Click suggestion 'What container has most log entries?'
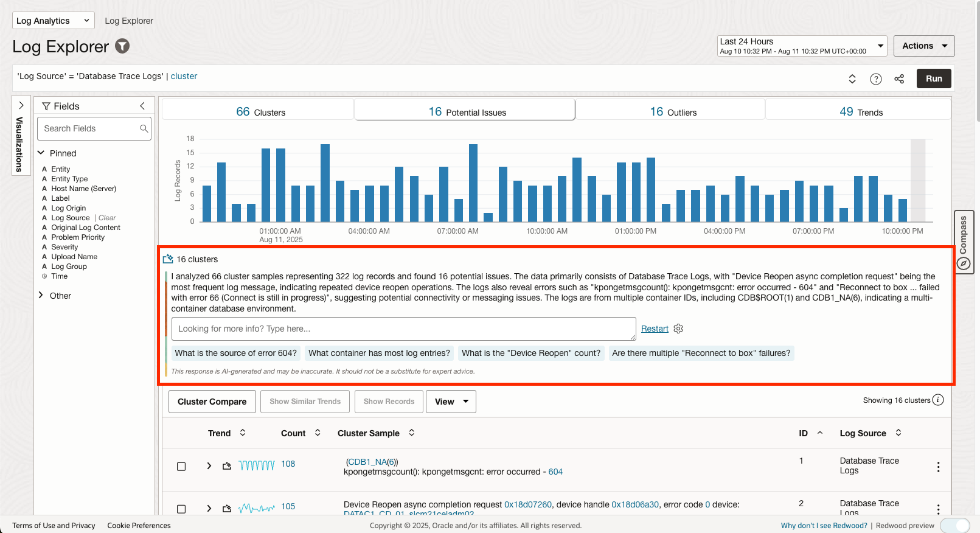 379,353
